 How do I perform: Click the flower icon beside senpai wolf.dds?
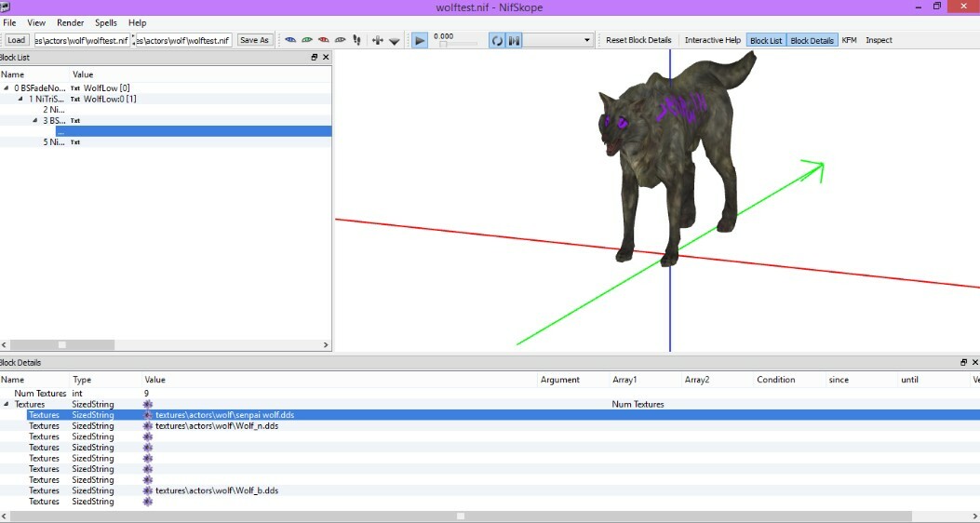point(148,415)
